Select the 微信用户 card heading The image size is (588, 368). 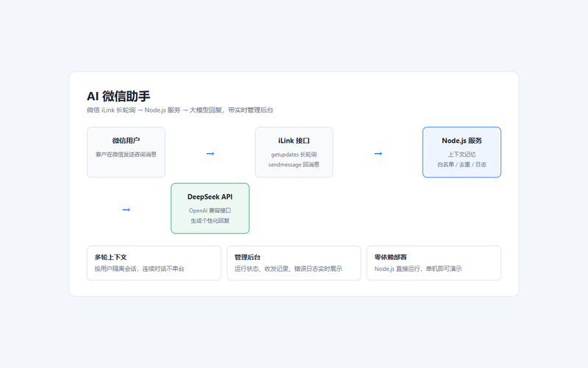(126, 141)
